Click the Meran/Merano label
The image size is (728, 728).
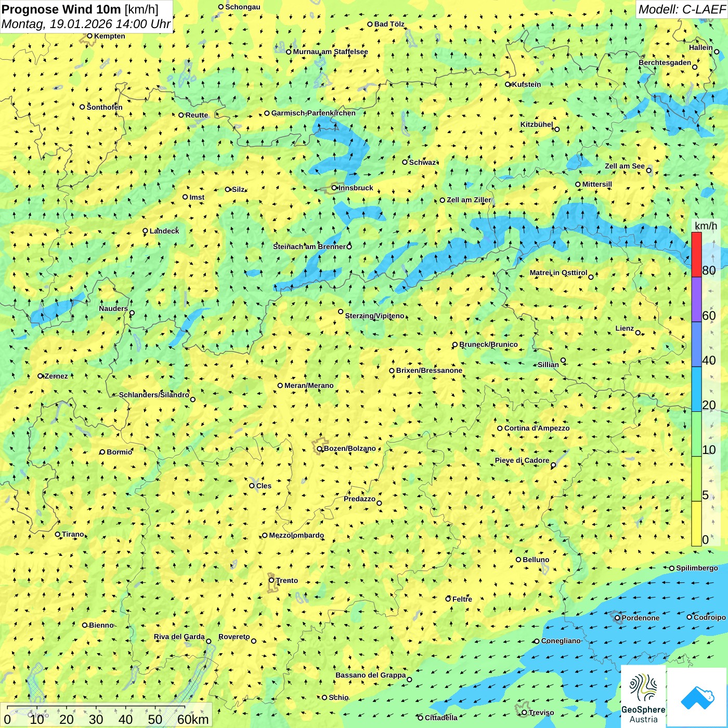point(309,385)
